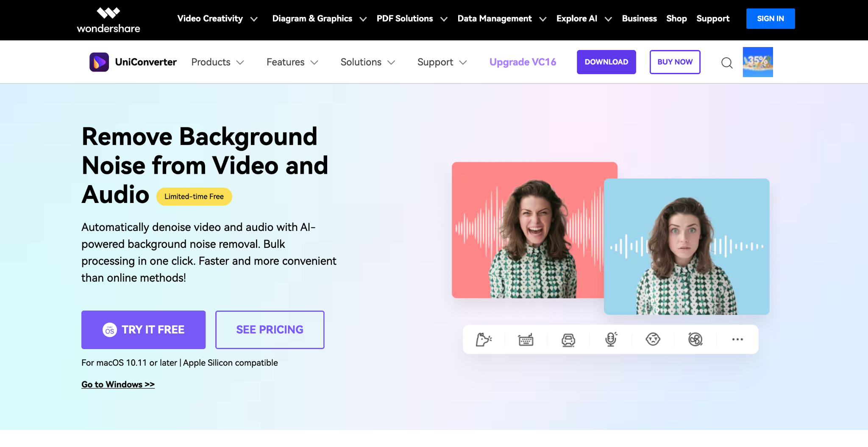Screen dimensions: 868x447
Task: Expand the Solutions dropdown arrow
Action: [391, 63]
